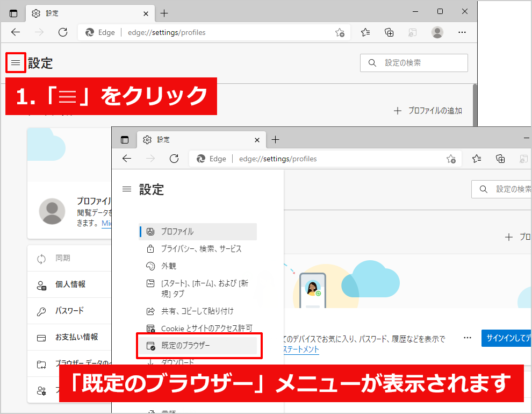Select プライバシー、検索、サービス in sidebar

(201, 249)
